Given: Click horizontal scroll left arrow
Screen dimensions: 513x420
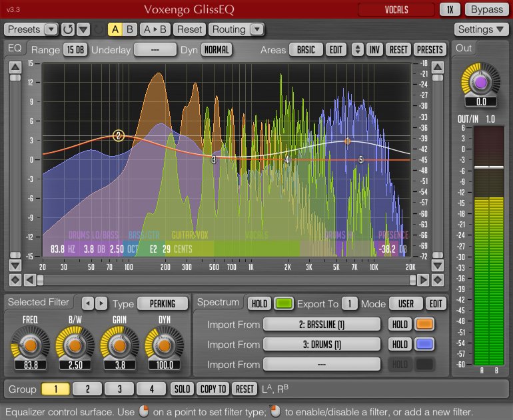Looking at the screenshot, I should click(30, 280).
